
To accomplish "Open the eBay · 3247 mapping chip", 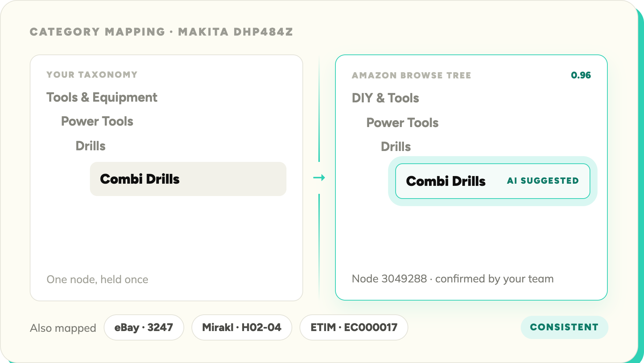I will [144, 327].
